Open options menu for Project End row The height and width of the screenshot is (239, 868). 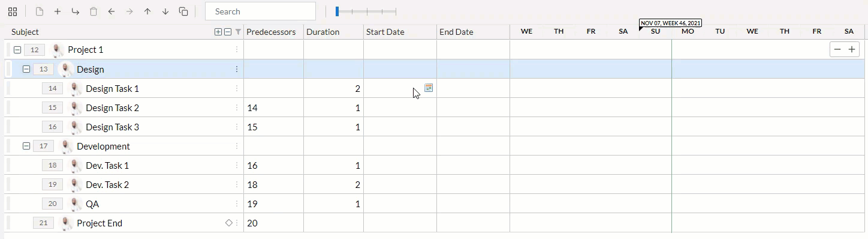click(x=237, y=223)
